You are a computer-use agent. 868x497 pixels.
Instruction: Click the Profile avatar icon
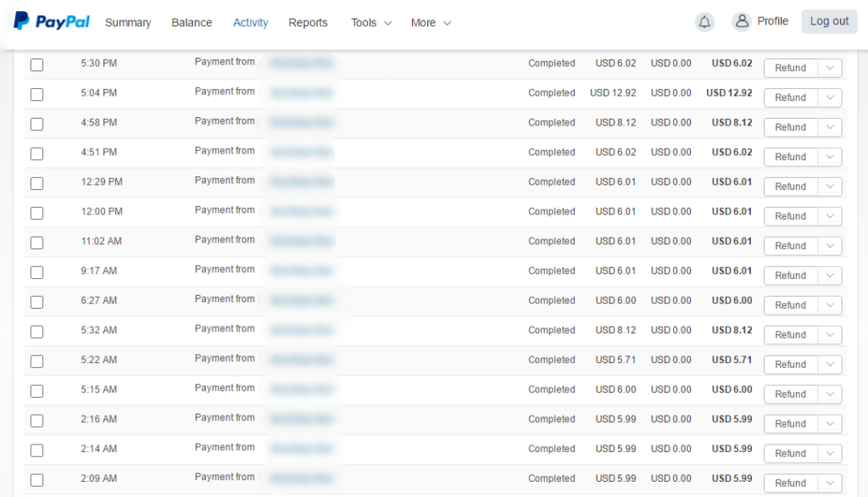click(x=742, y=22)
